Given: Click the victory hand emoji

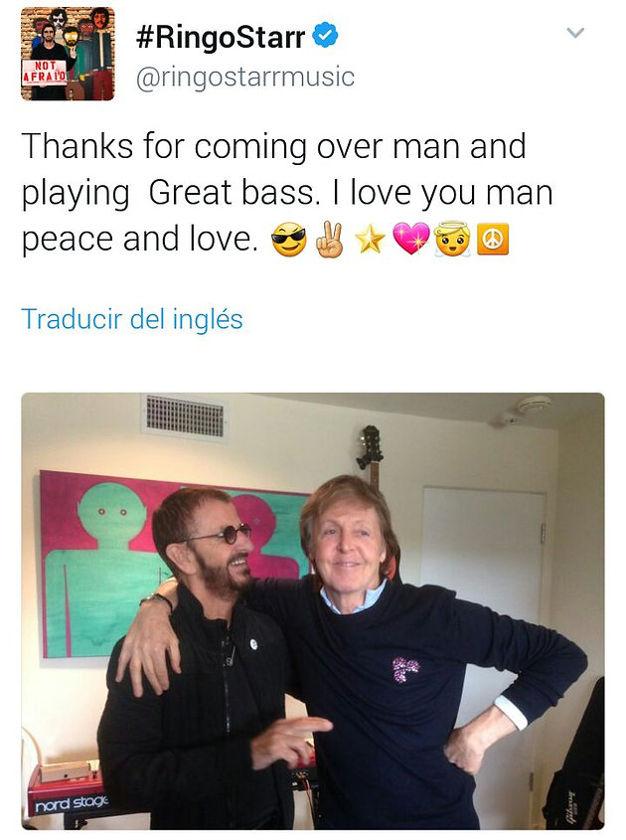Looking at the screenshot, I should pyautogui.click(x=329, y=240).
